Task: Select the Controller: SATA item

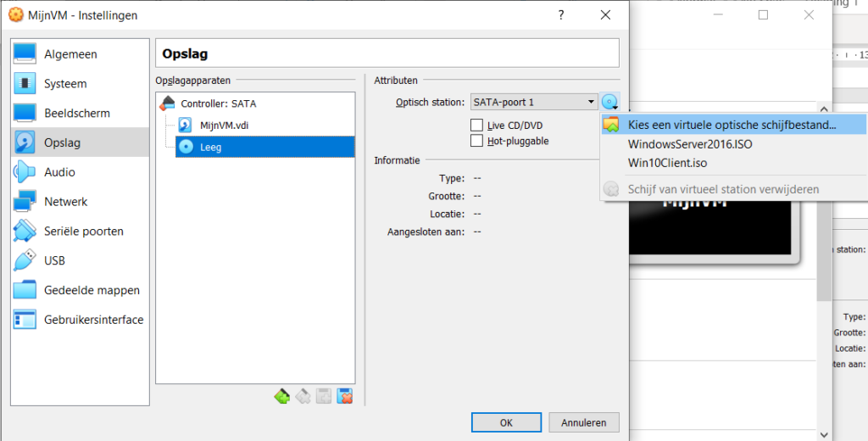Action: click(218, 103)
